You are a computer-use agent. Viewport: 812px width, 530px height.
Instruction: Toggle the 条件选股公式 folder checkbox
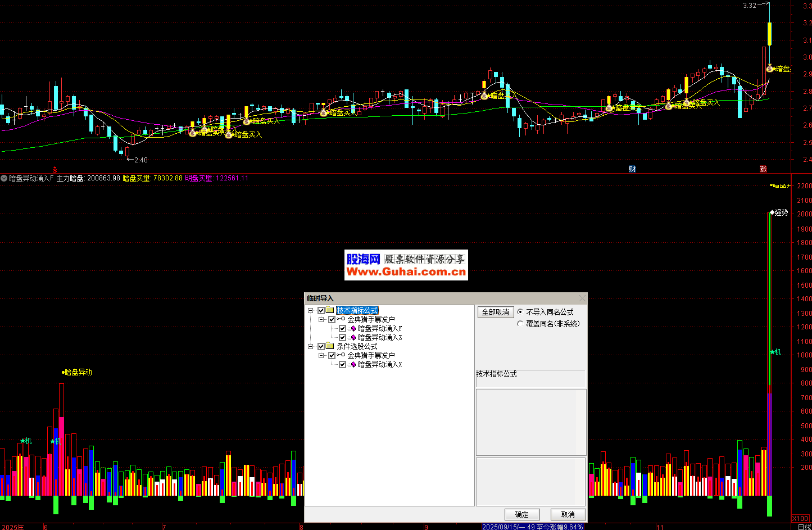321,346
